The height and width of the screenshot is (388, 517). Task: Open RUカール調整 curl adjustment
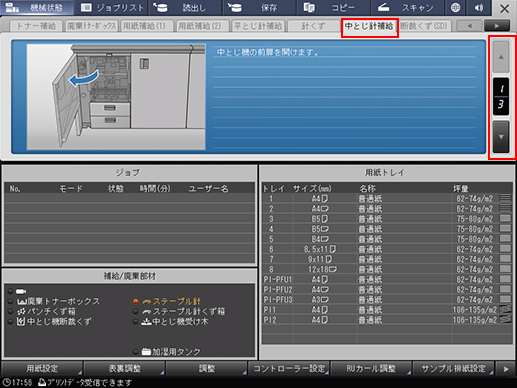371,369
